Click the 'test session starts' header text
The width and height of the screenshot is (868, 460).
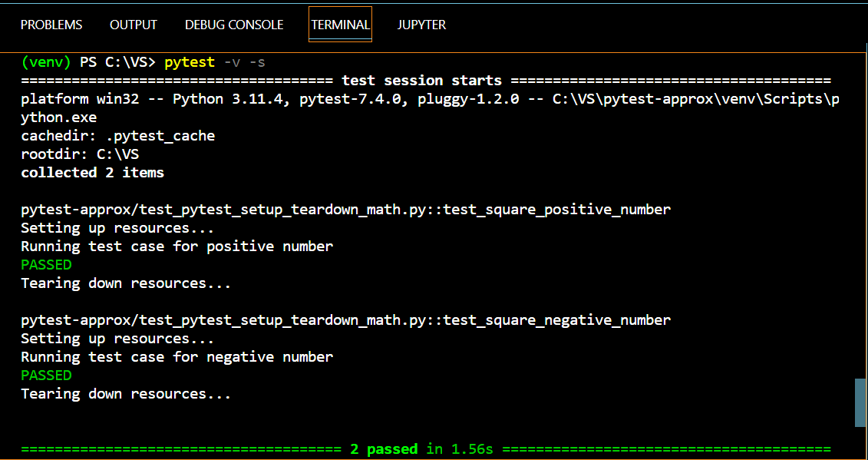[x=422, y=81]
